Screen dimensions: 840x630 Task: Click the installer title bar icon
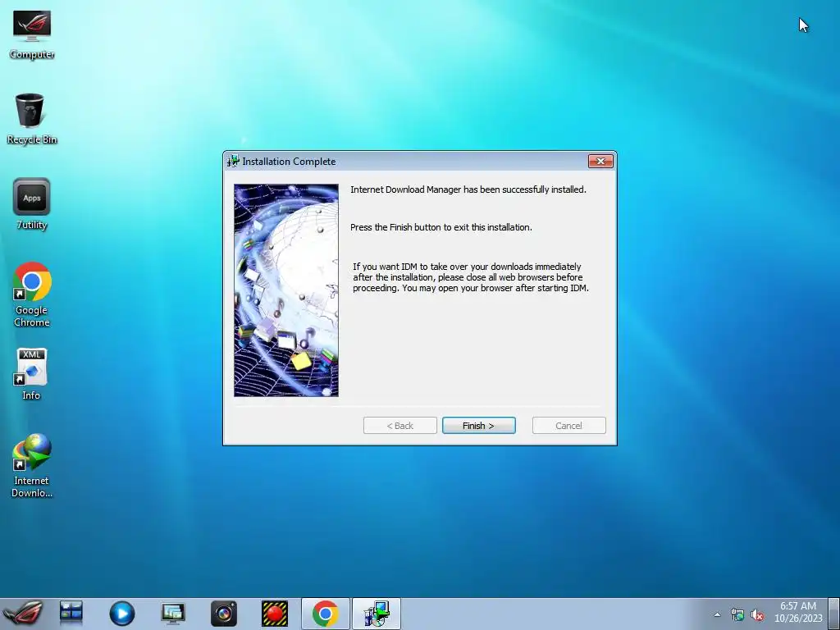tap(233, 161)
